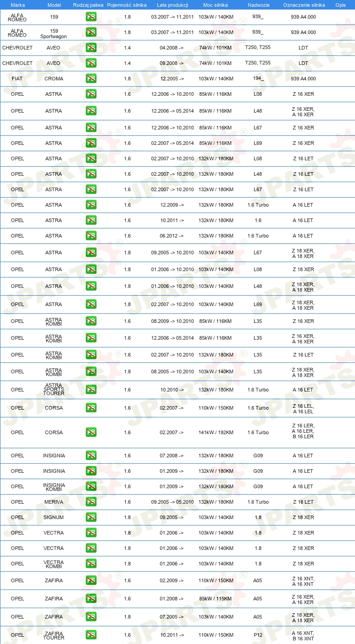Click the fuel icon in the Opel Meriva row
355x644 pixels.
91,502
